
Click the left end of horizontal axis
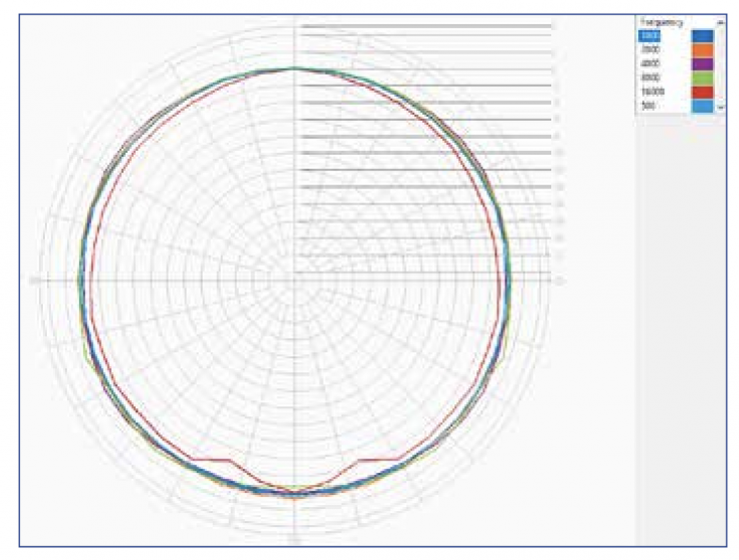point(36,280)
